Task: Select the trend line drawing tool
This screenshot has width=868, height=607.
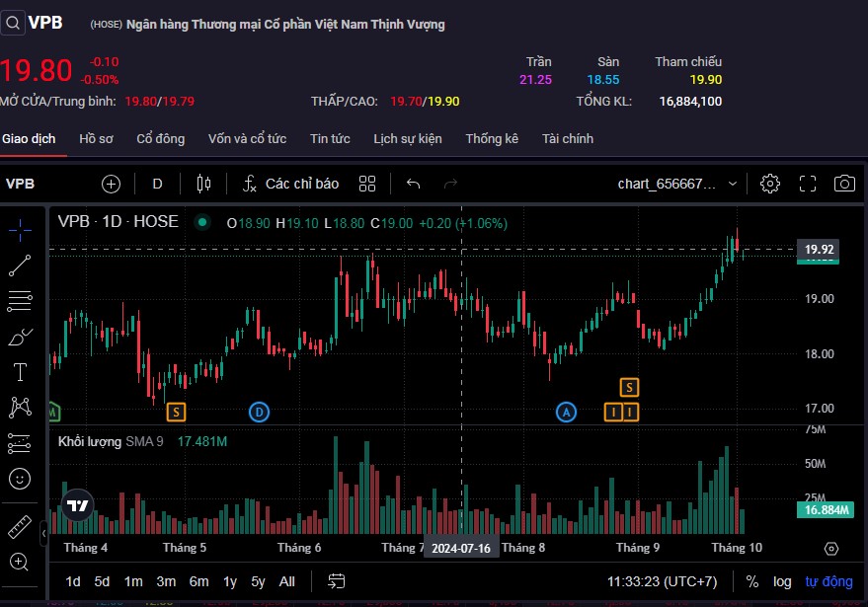Action: 20,265
